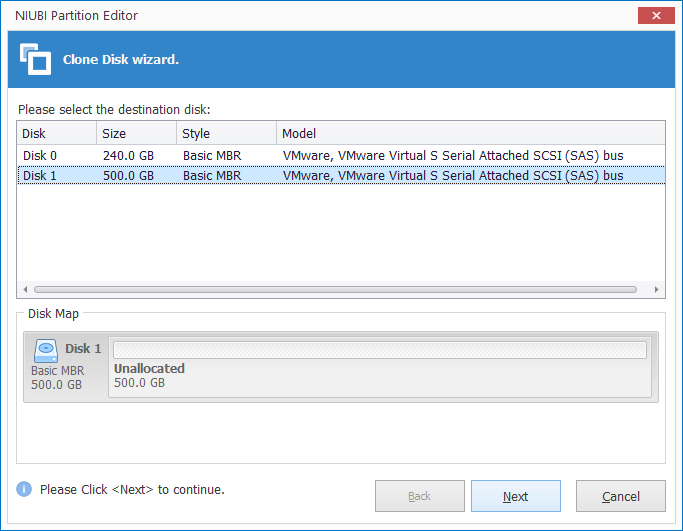Viewport: 683px width, 531px height.
Task: Close the NIUBI Partition Editor window
Action: point(655,16)
